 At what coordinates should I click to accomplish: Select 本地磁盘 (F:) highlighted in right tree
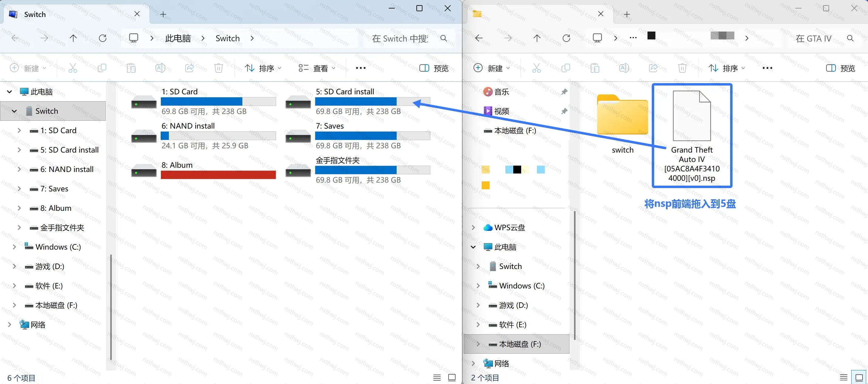pos(517,344)
